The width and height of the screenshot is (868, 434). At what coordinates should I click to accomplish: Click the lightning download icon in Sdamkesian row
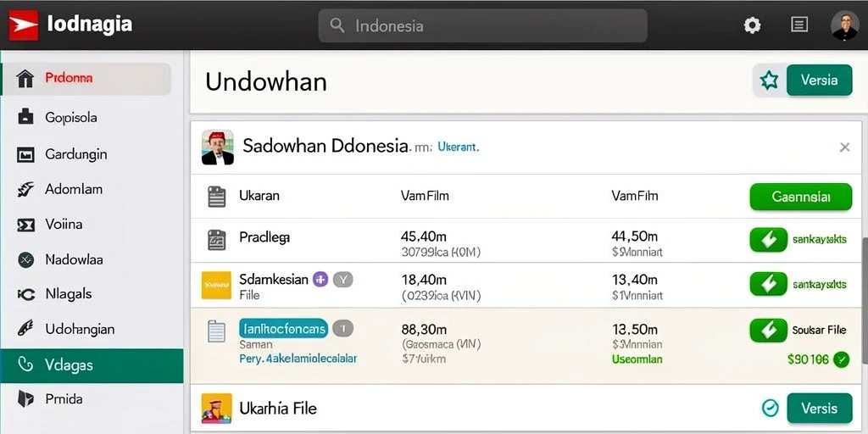768,284
